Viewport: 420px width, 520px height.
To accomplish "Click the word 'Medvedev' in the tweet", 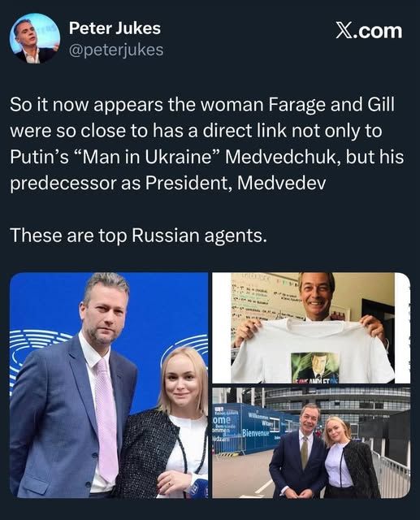I will [282, 183].
